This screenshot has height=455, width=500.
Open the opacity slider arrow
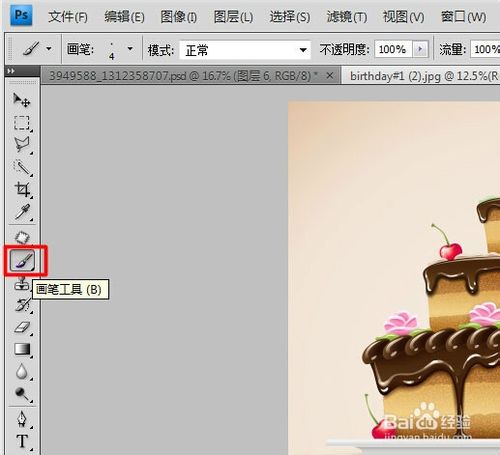(x=420, y=49)
